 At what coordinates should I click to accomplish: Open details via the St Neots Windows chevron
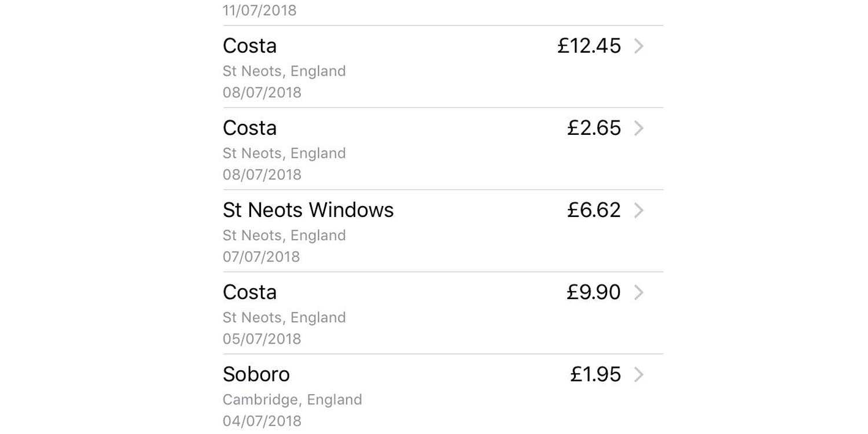pos(638,211)
